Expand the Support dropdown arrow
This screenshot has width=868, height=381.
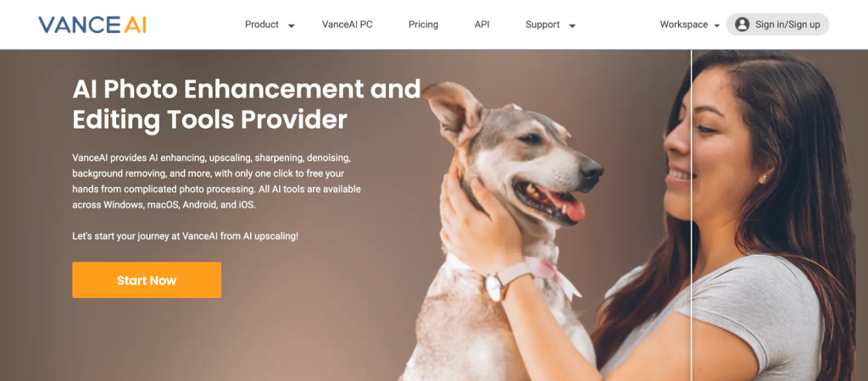coord(572,25)
